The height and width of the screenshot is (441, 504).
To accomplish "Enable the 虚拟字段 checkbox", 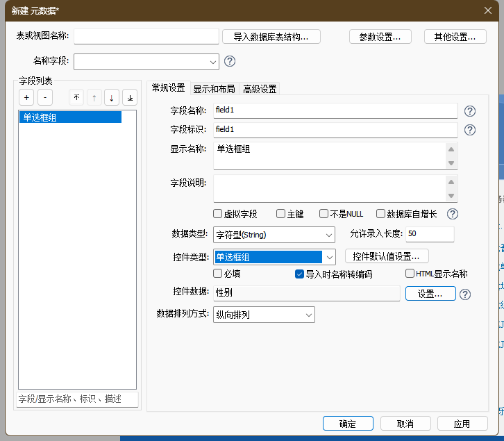I will 218,214.
